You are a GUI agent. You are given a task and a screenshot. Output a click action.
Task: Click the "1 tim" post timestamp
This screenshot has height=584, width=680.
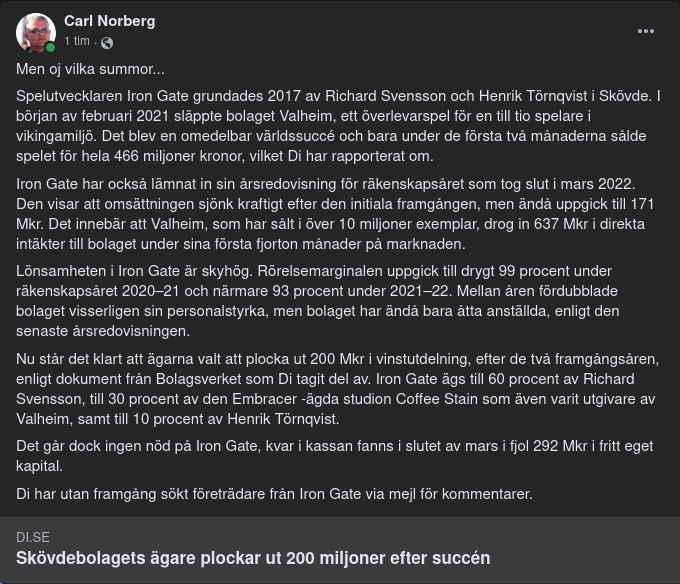[77, 42]
